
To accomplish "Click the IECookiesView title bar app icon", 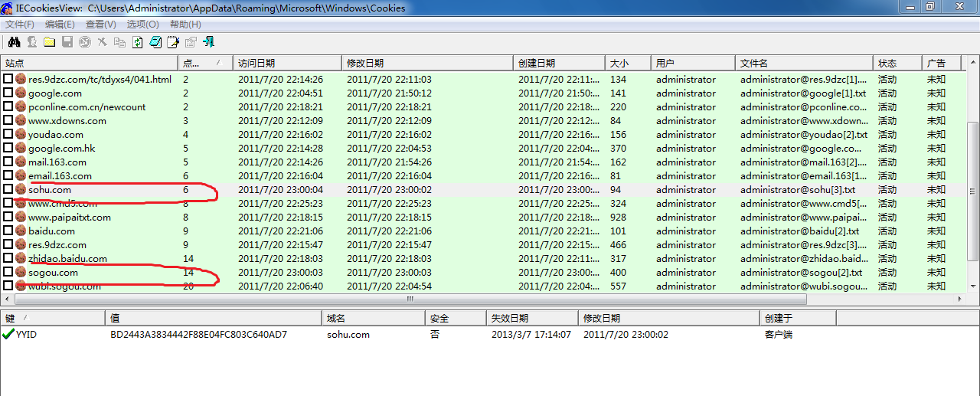I will tap(8, 8).
